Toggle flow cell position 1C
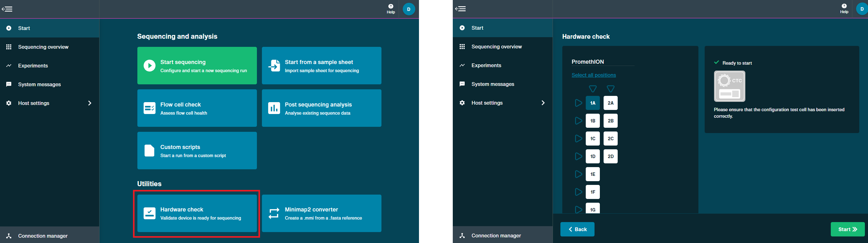This screenshot has height=243, width=868. tap(593, 139)
